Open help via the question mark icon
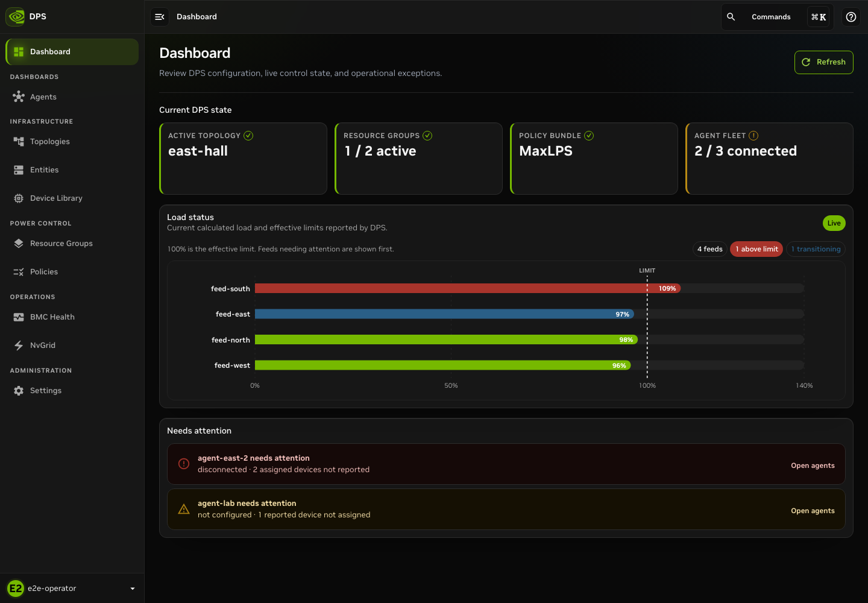 (851, 17)
